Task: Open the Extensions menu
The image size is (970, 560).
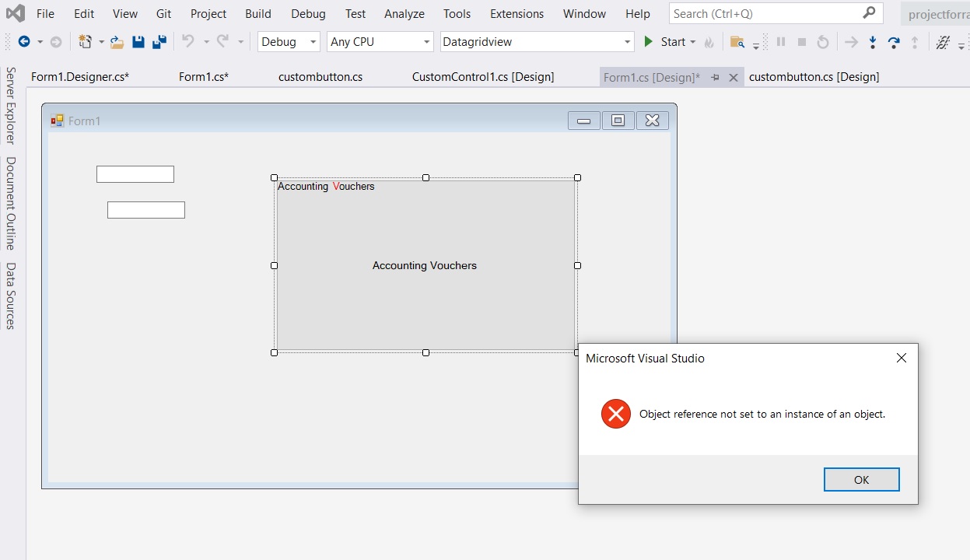Action: [x=517, y=14]
